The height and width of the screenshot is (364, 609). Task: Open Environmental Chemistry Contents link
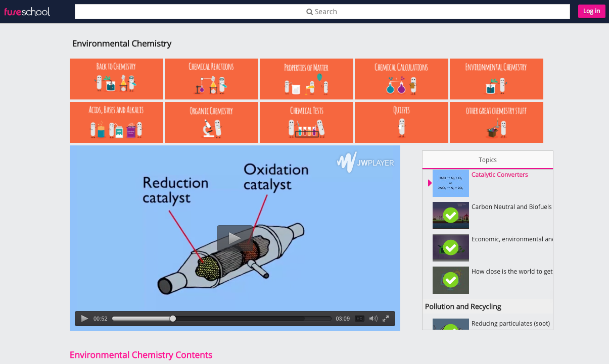[x=141, y=355]
